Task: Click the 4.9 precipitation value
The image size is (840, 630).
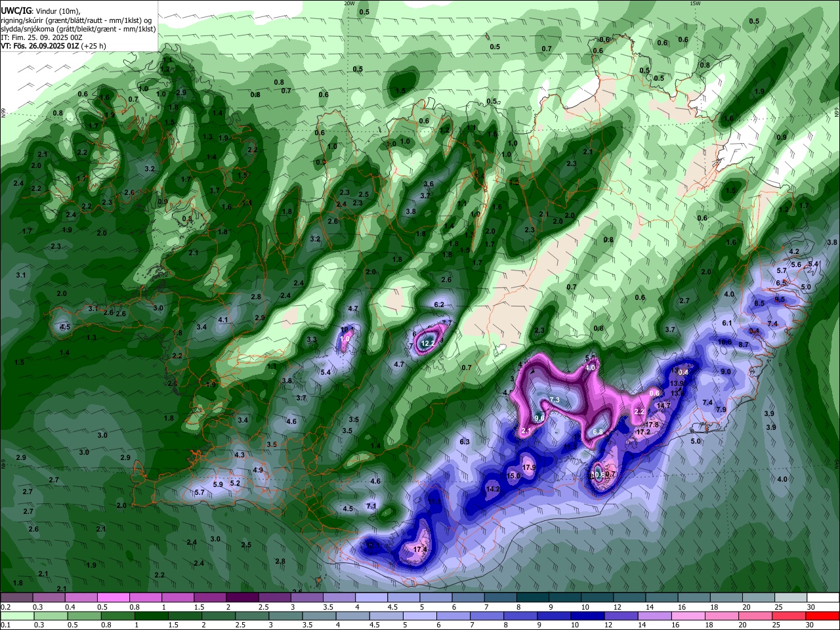Action: [x=258, y=470]
